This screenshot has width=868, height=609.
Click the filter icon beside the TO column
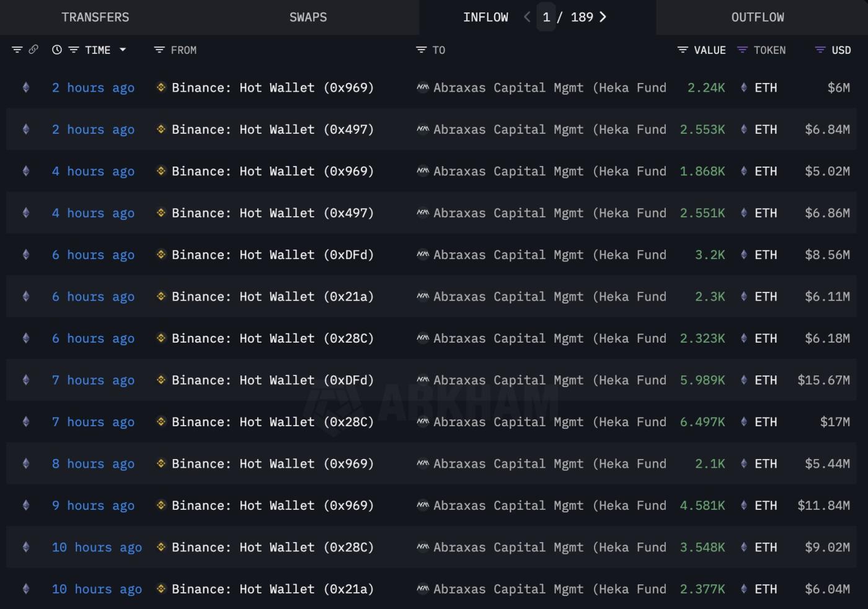pyautogui.click(x=420, y=50)
